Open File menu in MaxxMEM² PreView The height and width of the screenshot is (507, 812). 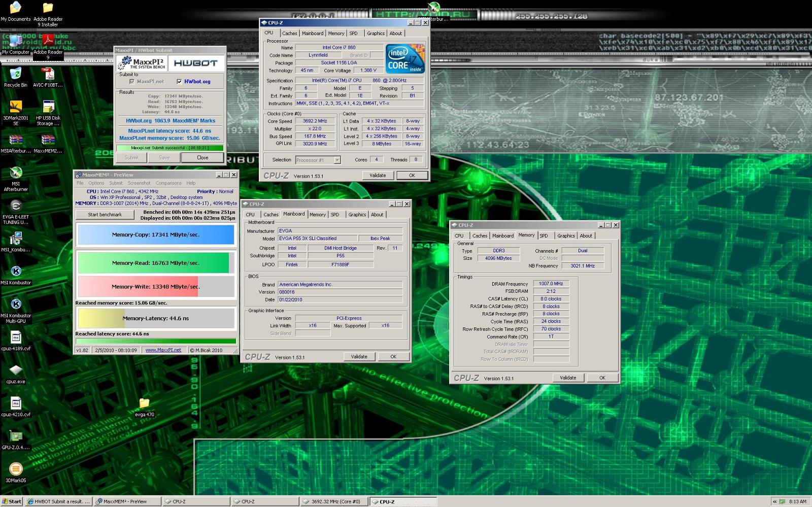pos(80,183)
